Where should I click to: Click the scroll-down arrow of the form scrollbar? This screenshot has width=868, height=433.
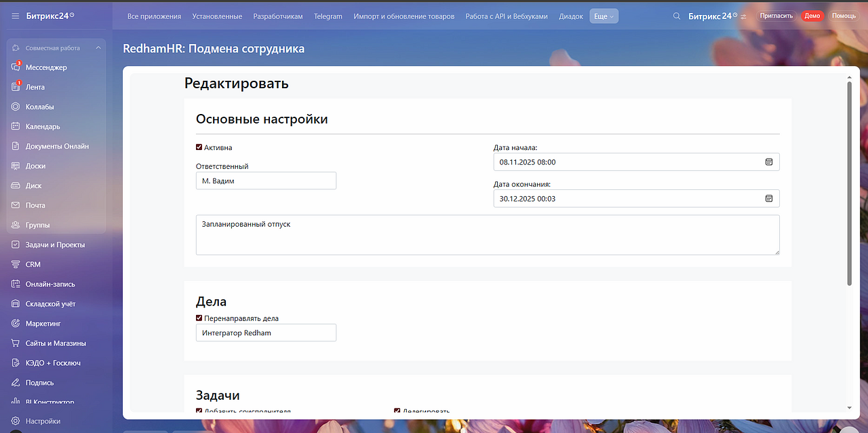point(850,408)
